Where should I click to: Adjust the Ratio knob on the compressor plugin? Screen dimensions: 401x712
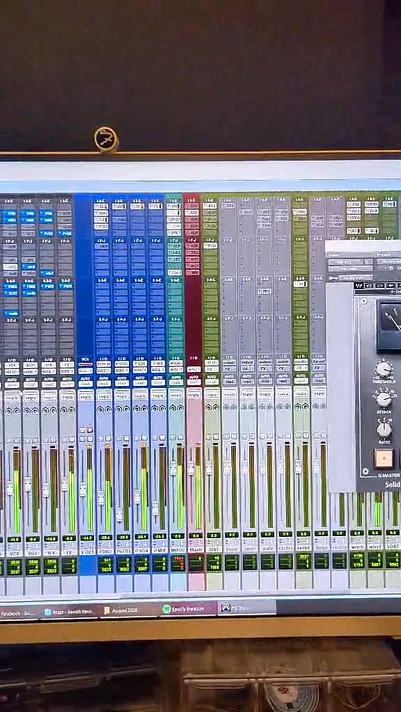384,429
